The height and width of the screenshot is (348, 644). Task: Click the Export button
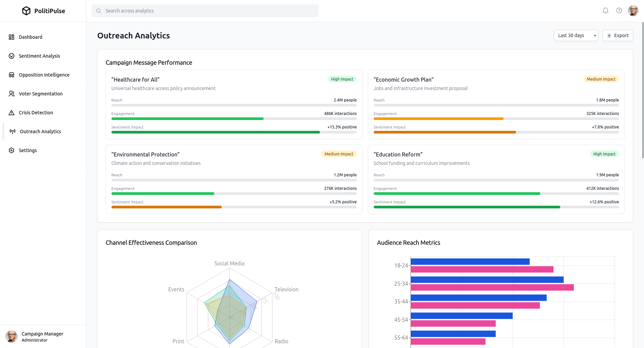[x=618, y=35]
